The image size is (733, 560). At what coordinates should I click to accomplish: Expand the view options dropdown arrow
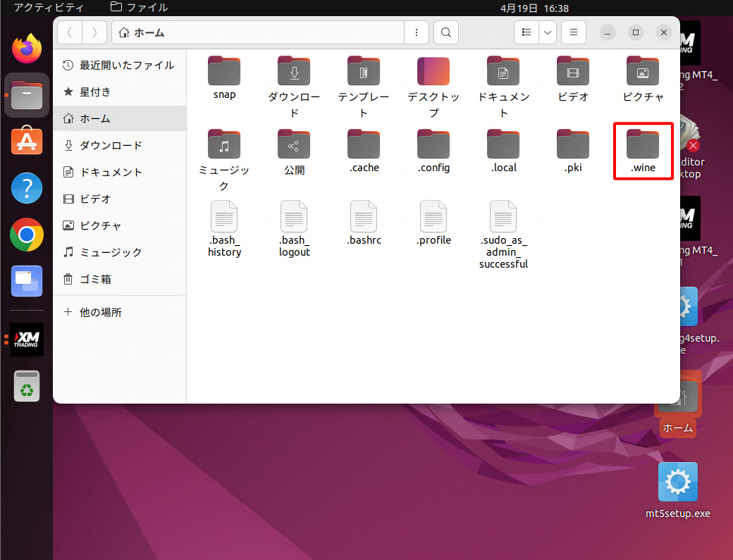tap(548, 32)
